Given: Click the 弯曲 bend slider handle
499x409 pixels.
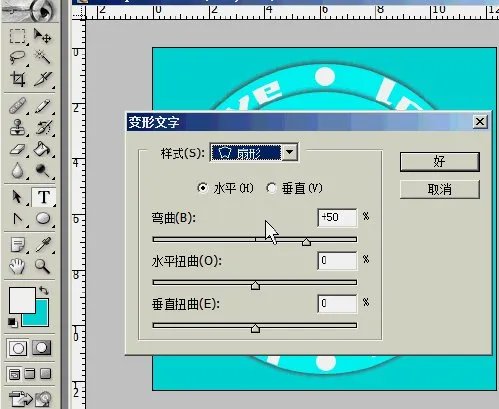Looking at the screenshot, I should (x=306, y=242).
